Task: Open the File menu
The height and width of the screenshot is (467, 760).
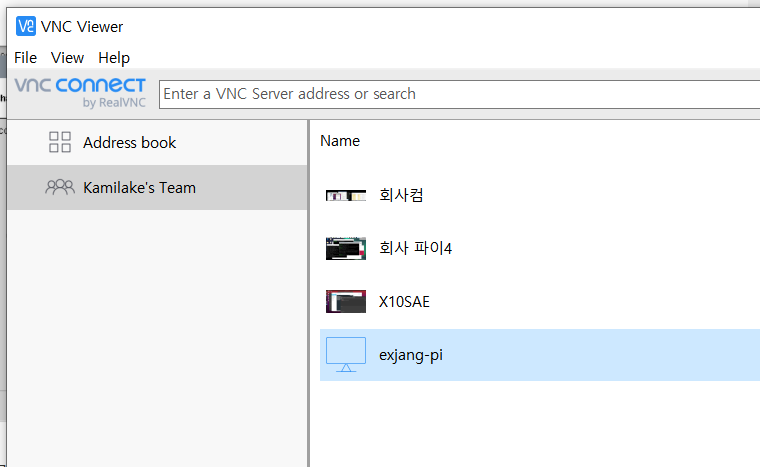Action: [x=25, y=58]
